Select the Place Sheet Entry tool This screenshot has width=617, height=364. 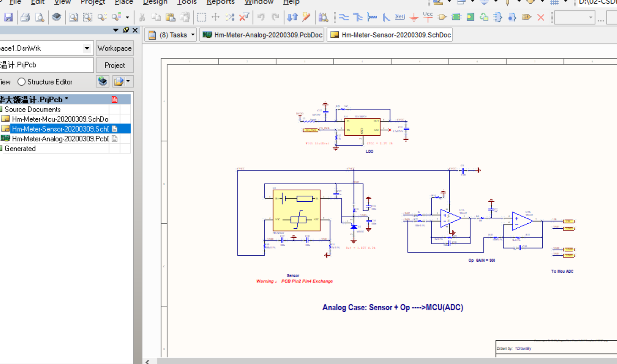point(470,17)
